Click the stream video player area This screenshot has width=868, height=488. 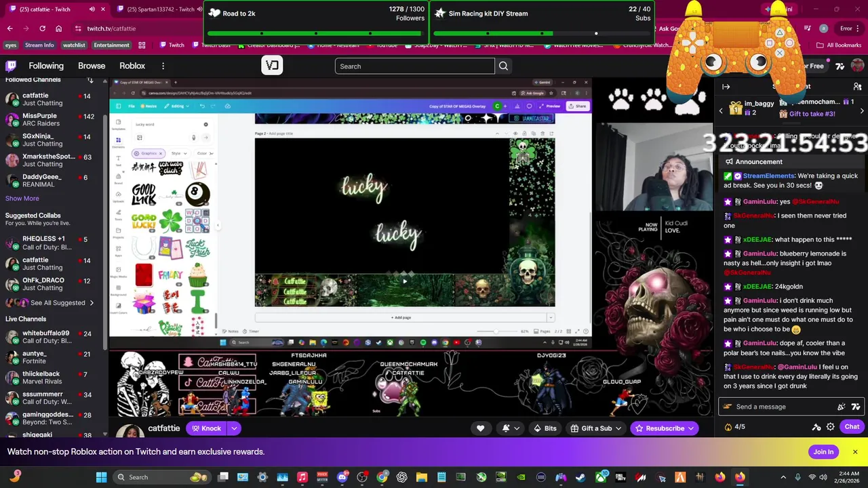(411, 247)
